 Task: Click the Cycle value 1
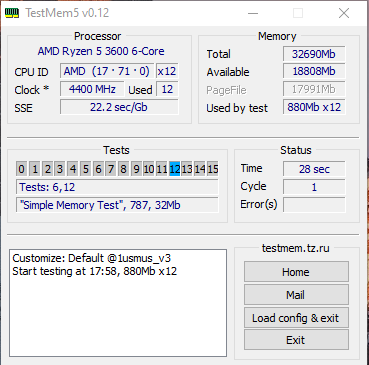pyautogui.click(x=314, y=187)
